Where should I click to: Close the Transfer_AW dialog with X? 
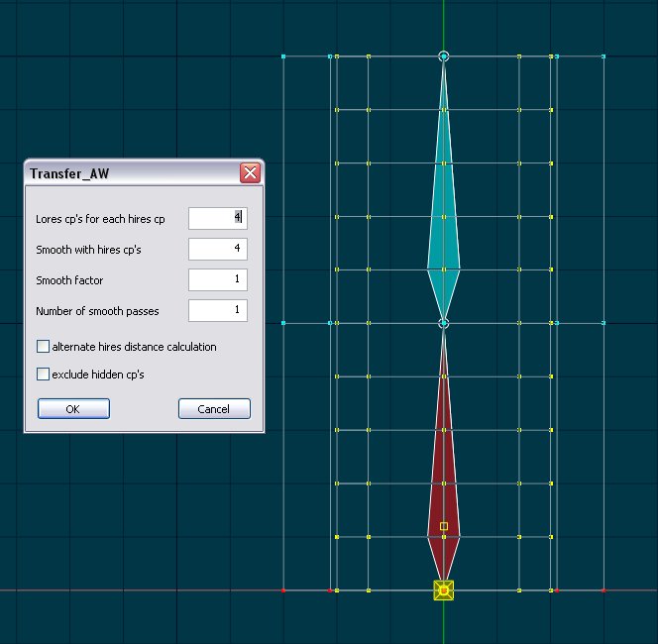[x=250, y=172]
